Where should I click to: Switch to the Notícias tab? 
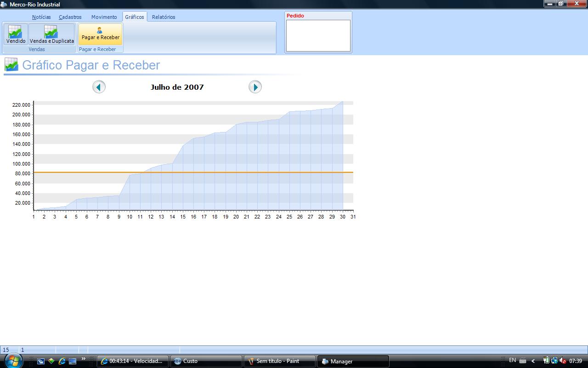click(41, 17)
